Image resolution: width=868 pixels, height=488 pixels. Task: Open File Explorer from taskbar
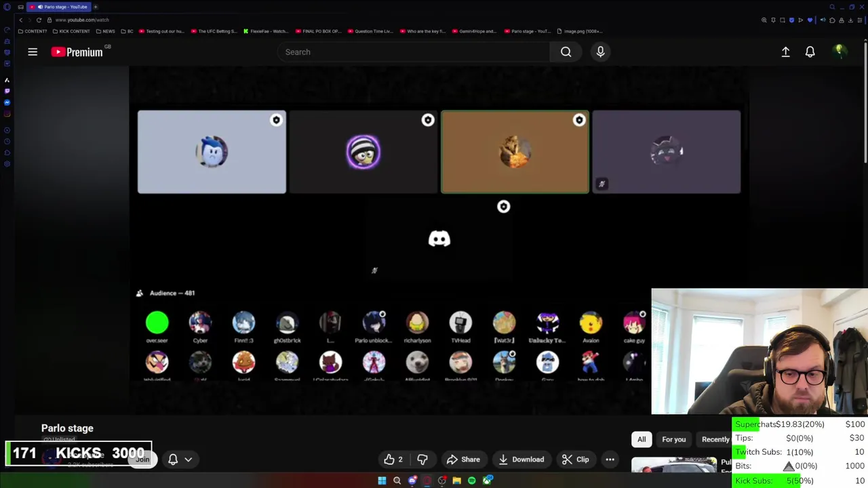point(456,481)
